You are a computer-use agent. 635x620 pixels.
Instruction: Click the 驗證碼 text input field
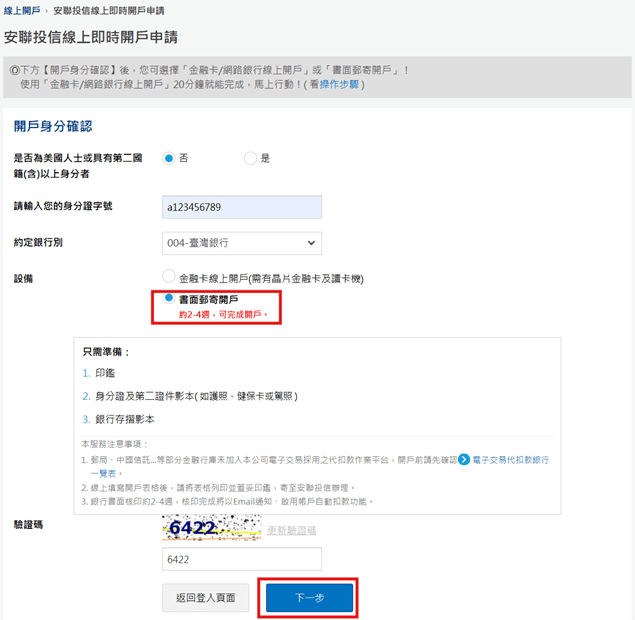tap(241, 560)
